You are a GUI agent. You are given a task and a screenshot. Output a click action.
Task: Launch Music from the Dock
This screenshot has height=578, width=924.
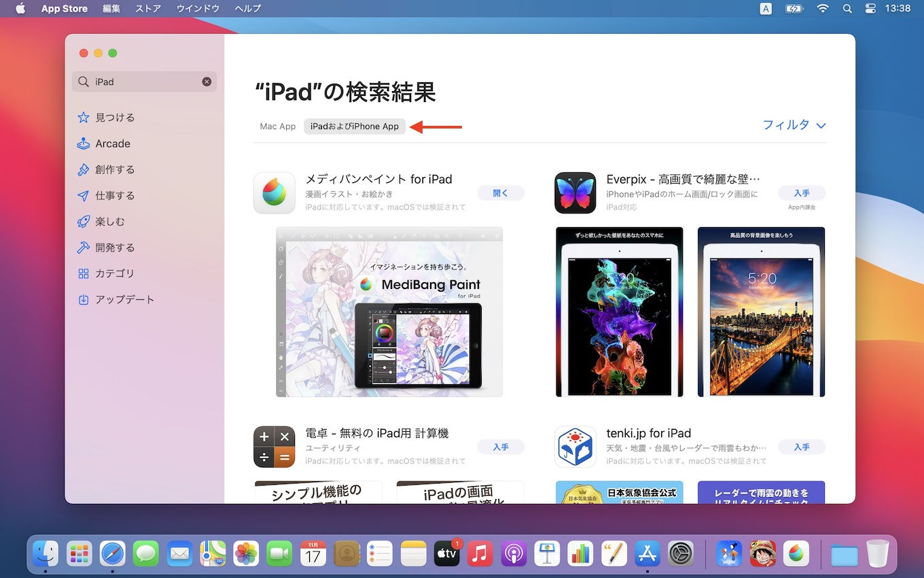pyautogui.click(x=480, y=554)
